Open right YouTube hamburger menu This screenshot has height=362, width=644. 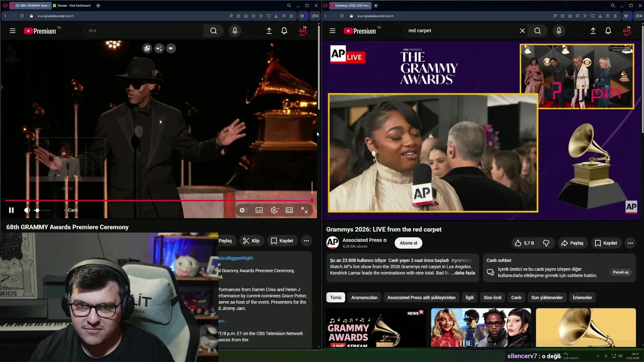click(333, 31)
